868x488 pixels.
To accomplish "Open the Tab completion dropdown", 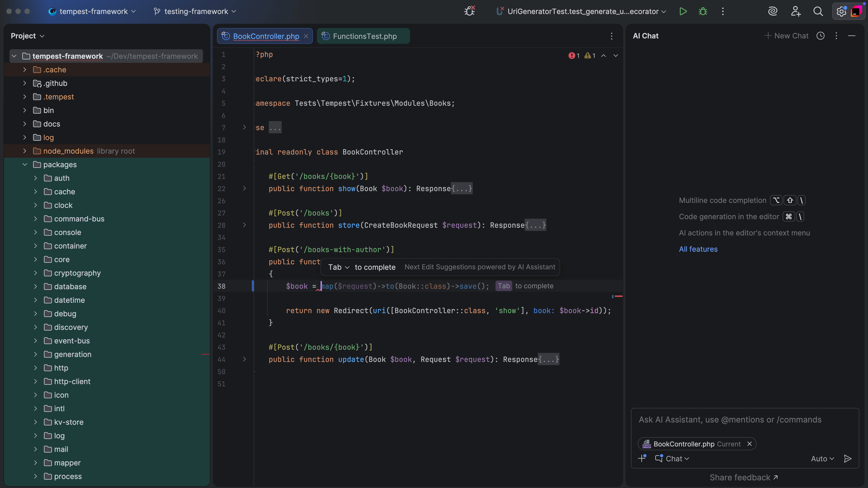I will point(347,267).
